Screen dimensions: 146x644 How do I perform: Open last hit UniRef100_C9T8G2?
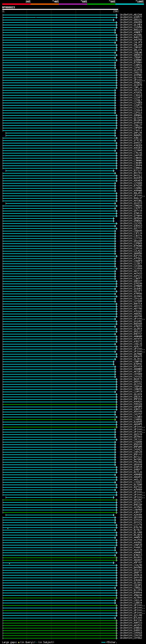click(x=131, y=638)
